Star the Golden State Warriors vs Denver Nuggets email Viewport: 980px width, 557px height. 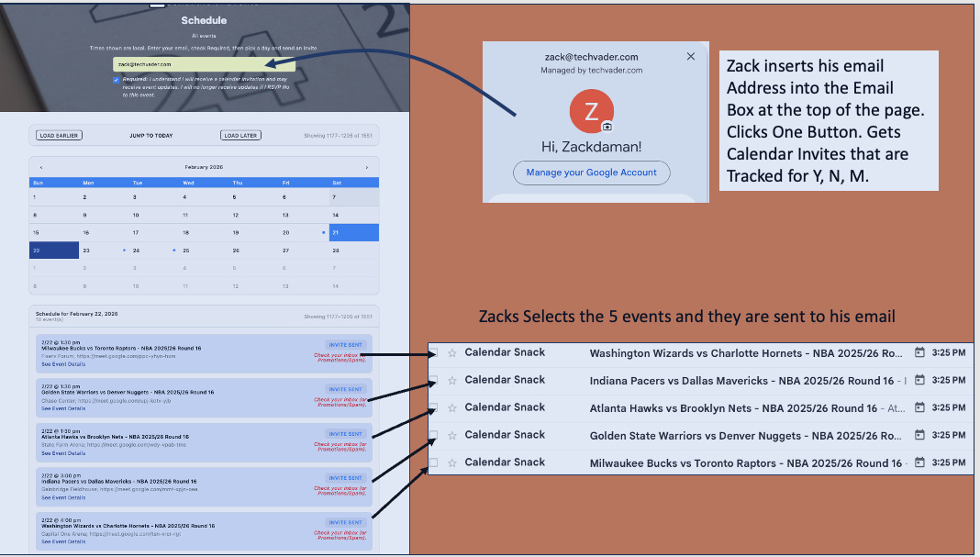pos(451,436)
